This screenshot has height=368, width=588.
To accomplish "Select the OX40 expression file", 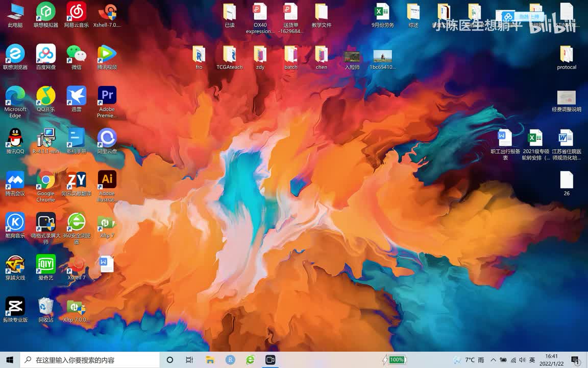I will click(x=260, y=18).
